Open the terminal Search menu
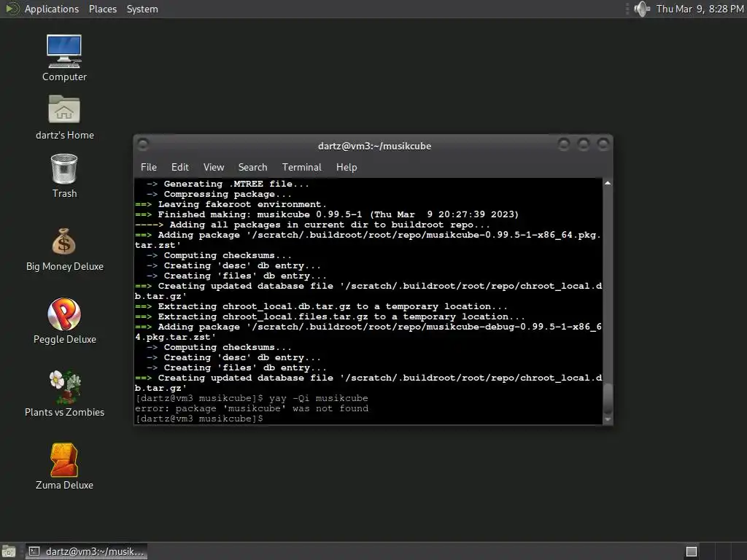Screen dimensions: 747x560 (x=252, y=167)
